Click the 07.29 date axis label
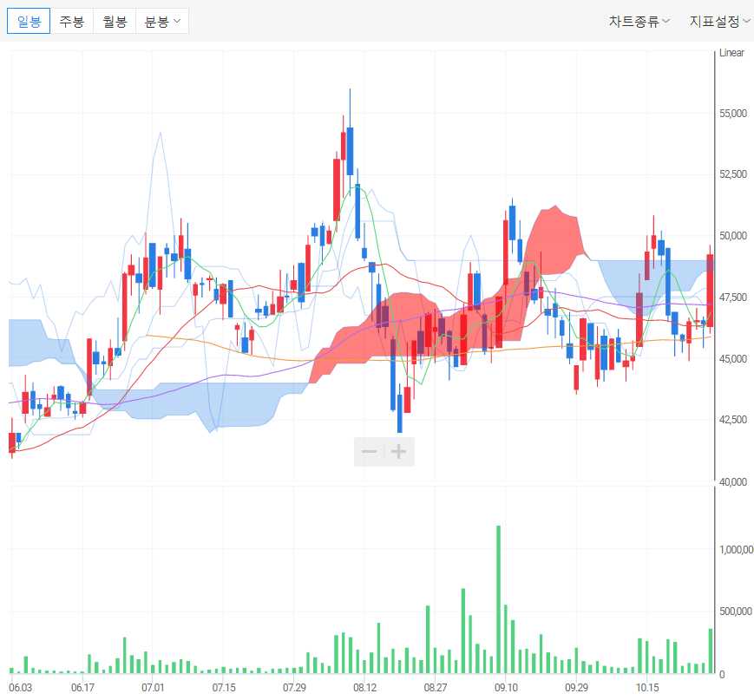754x700 pixels. (x=294, y=688)
